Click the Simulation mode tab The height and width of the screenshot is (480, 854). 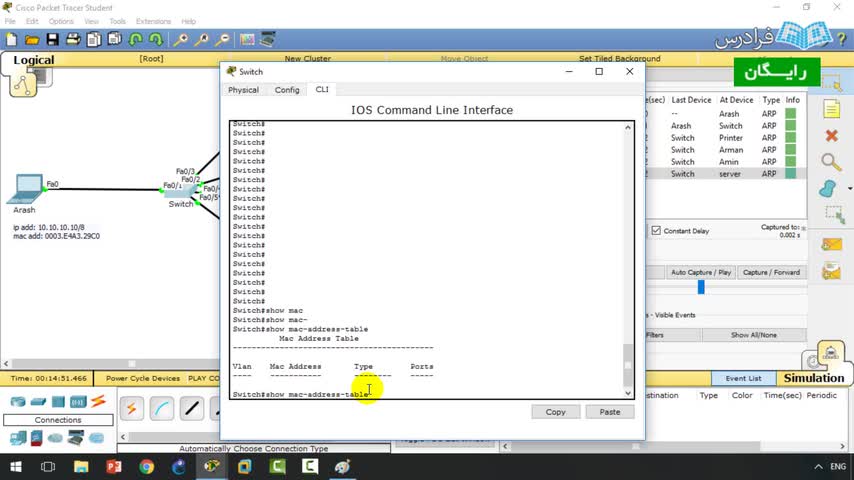click(814, 378)
